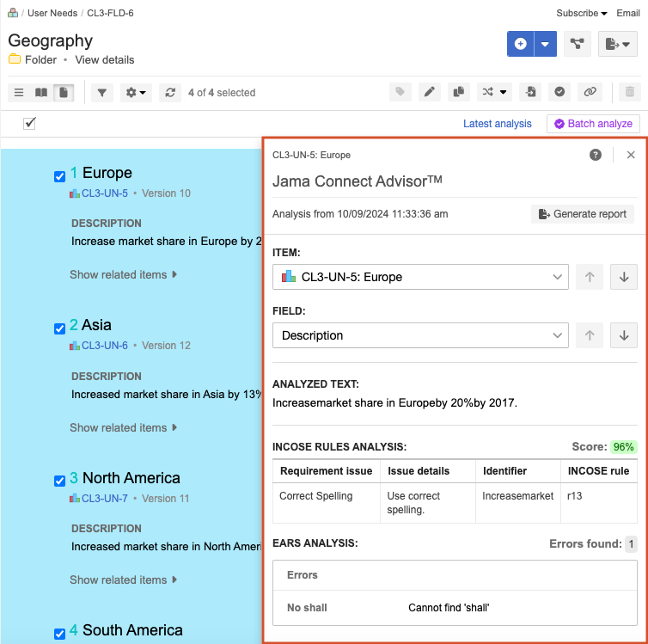Uncheck the Europe item checkbox

tap(59, 176)
